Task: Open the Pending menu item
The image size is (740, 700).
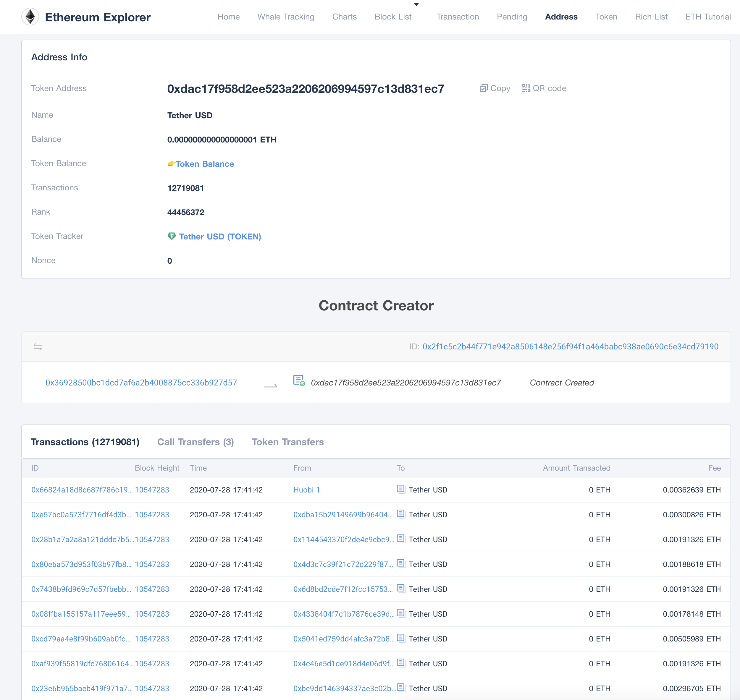Action: [512, 17]
